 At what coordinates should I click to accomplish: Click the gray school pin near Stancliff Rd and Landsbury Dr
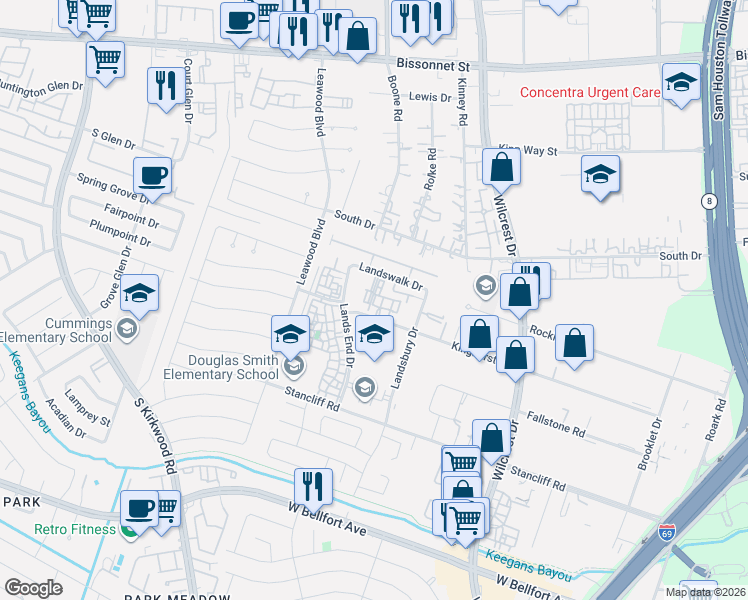point(364,388)
